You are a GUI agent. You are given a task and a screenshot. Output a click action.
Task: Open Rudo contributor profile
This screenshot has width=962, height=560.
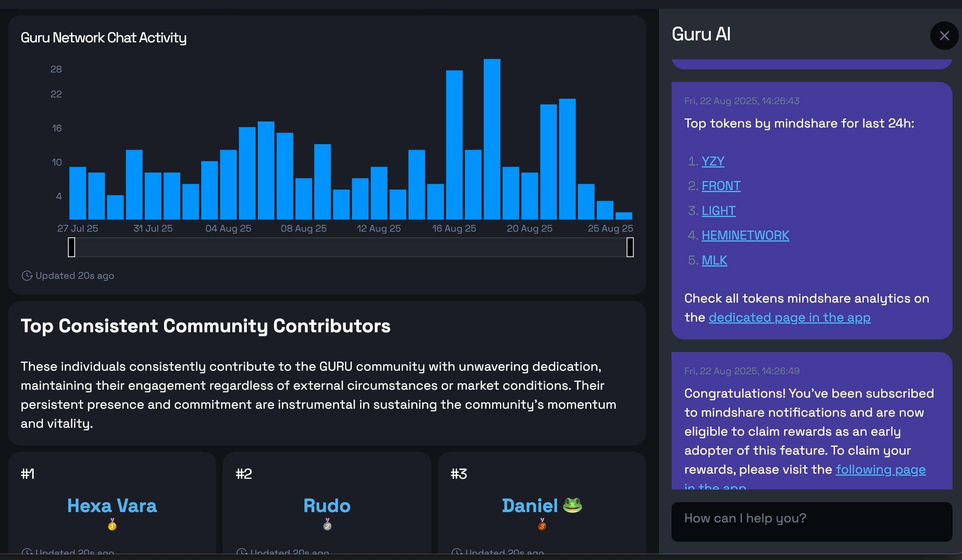coord(327,506)
